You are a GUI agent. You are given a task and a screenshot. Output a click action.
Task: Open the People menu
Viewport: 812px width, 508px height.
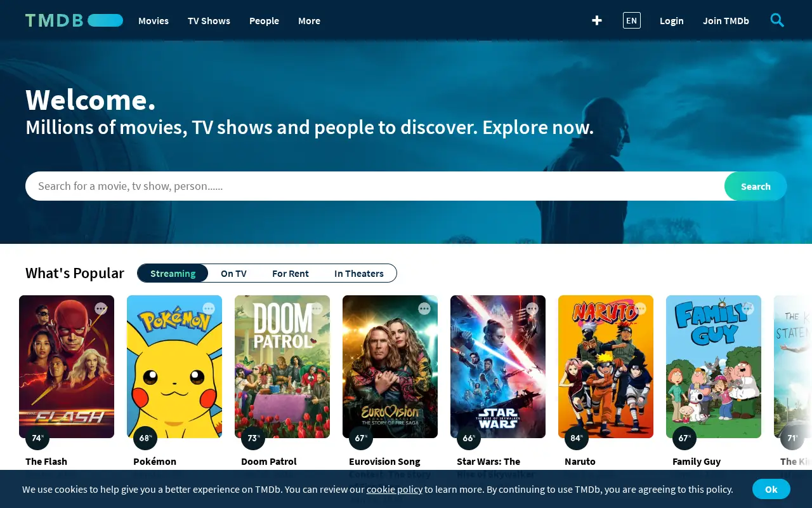[264, 20]
